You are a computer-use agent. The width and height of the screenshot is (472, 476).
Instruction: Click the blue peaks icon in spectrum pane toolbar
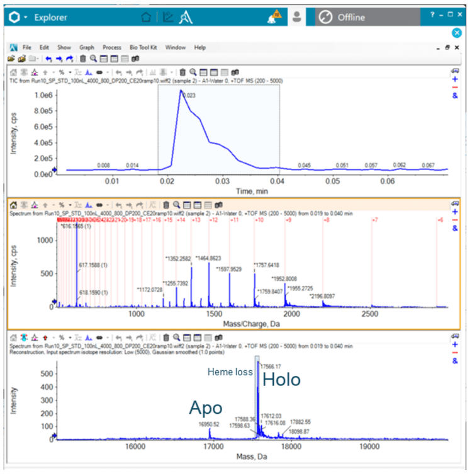[89, 205]
